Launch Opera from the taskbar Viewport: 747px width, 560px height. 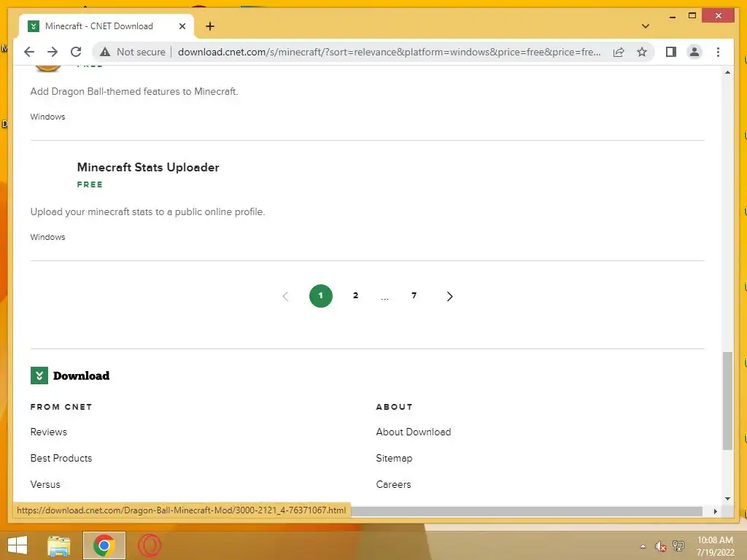[150, 545]
